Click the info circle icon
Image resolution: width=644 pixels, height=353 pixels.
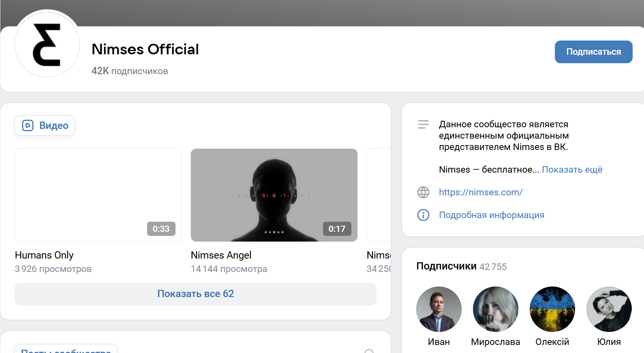(423, 215)
